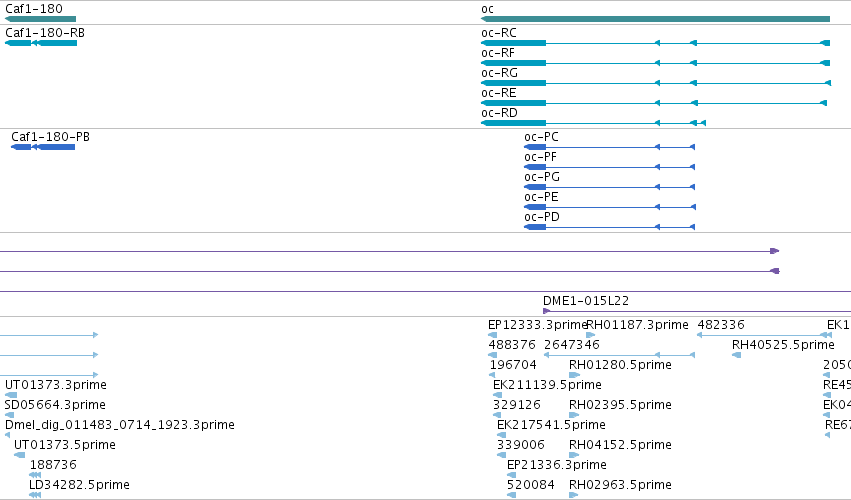Click the EP21336.3prime label
The height and width of the screenshot is (500, 851).
557,465
